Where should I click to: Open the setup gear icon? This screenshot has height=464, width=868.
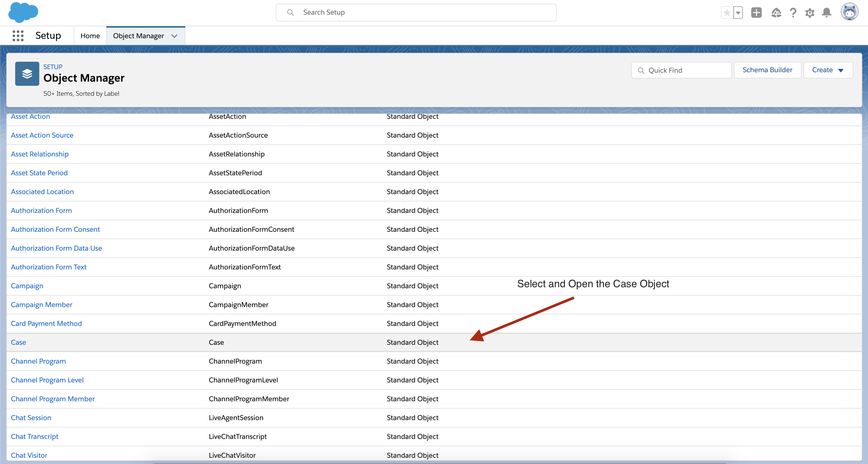pyautogui.click(x=809, y=13)
